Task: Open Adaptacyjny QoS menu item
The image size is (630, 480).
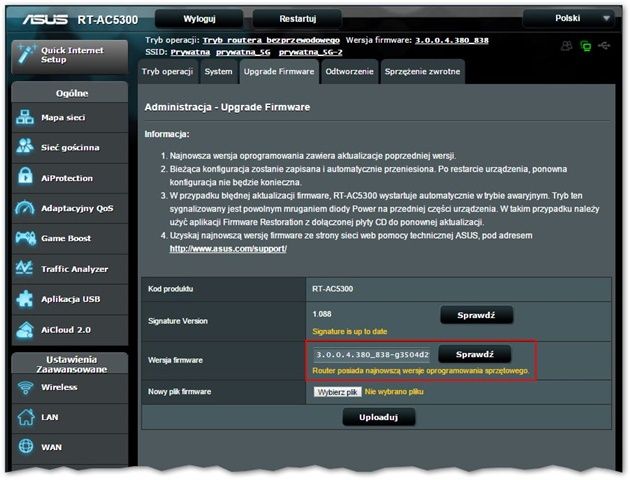Action: coord(70,208)
